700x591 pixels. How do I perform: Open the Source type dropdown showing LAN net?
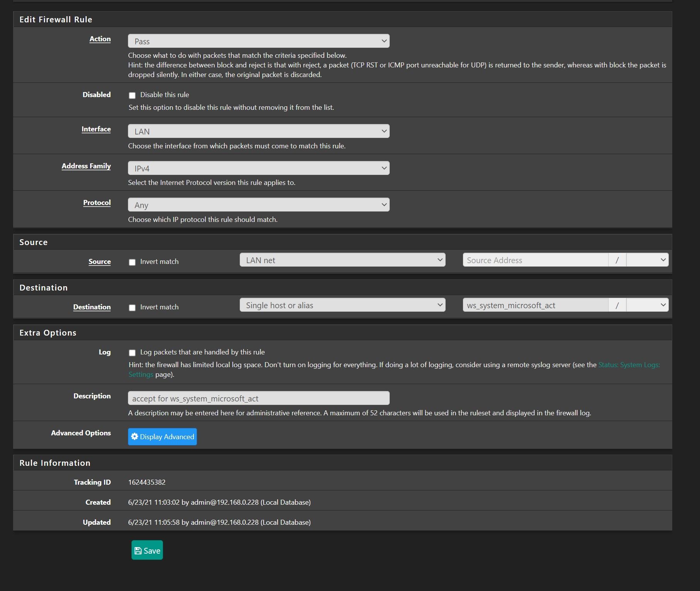342,260
